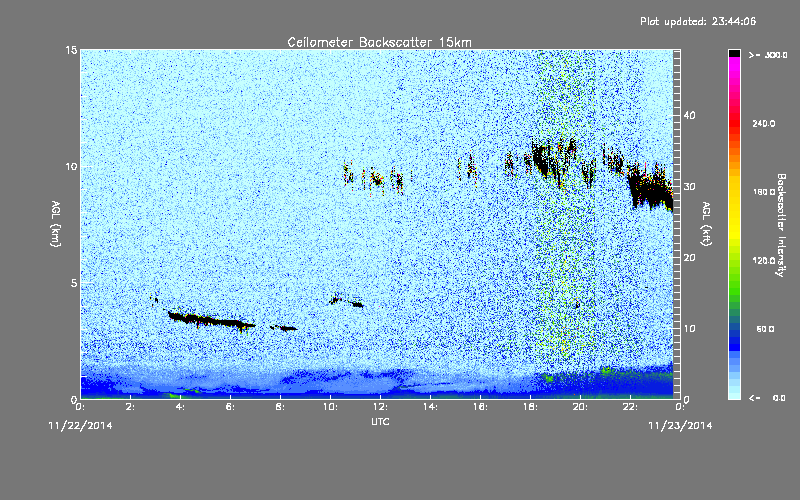The width and height of the screenshot is (800, 500).
Task: Click the '8:' hour tick label
Action: [x=280, y=407]
